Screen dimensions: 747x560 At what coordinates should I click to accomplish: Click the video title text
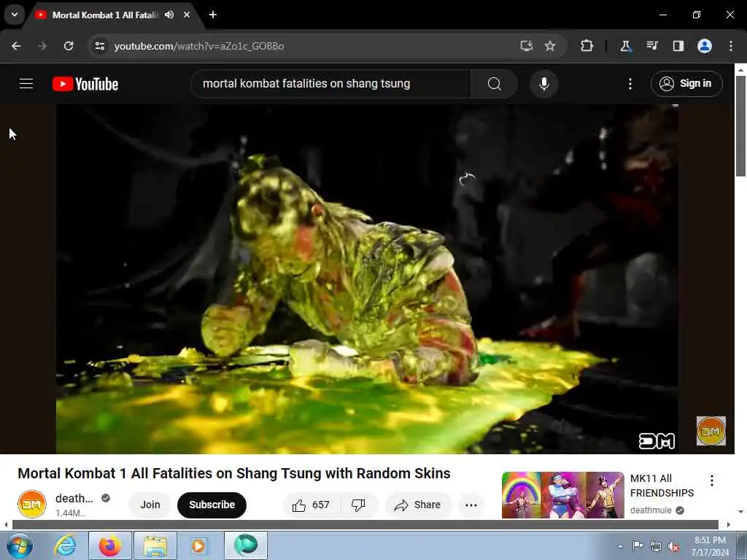click(234, 473)
